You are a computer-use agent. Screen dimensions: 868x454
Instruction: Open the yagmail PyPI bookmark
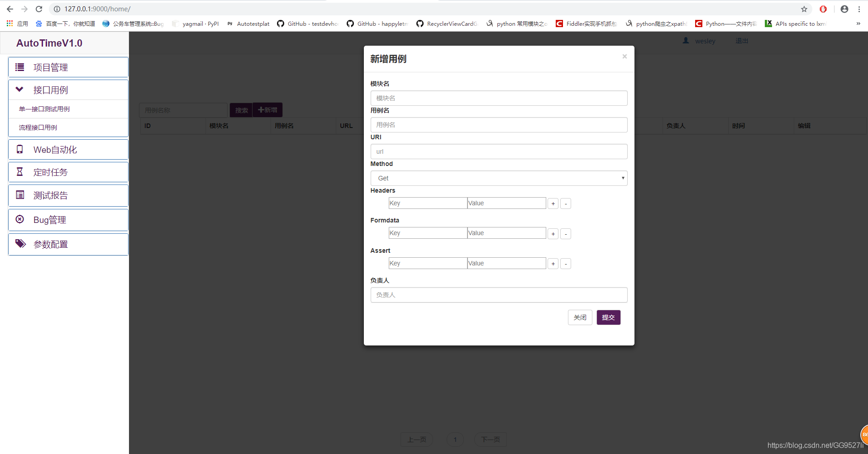pyautogui.click(x=196, y=24)
